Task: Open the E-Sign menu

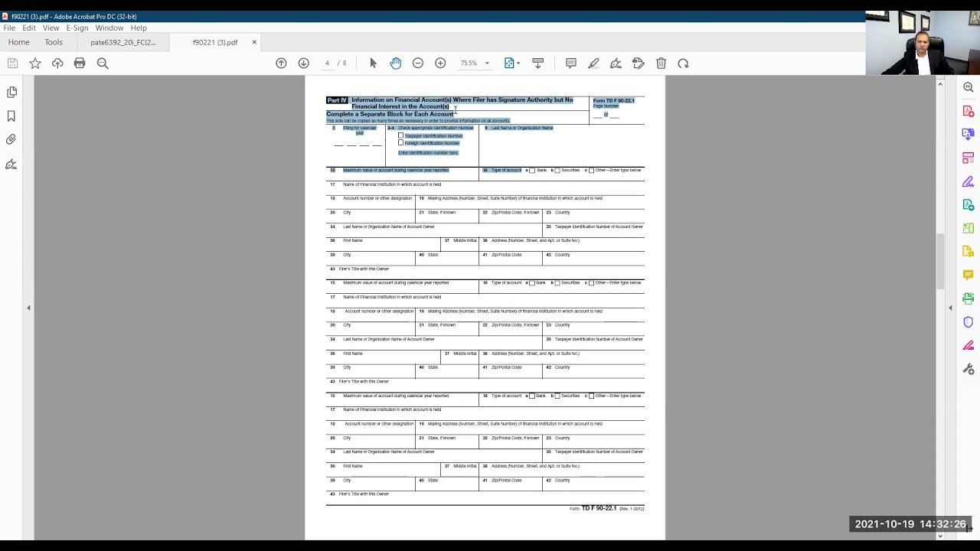Action: (77, 28)
